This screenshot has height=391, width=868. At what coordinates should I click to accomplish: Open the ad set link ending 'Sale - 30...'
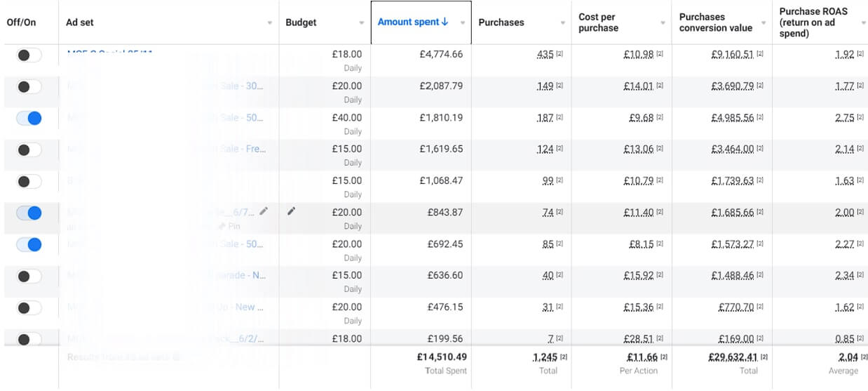point(242,86)
